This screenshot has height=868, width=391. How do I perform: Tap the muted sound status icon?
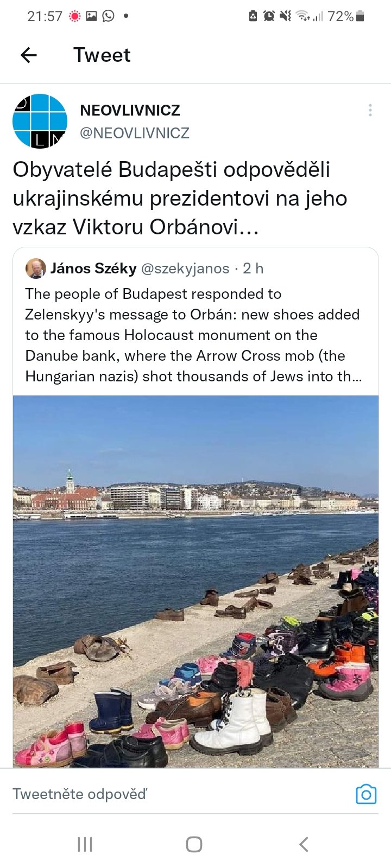click(x=285, y=16)
